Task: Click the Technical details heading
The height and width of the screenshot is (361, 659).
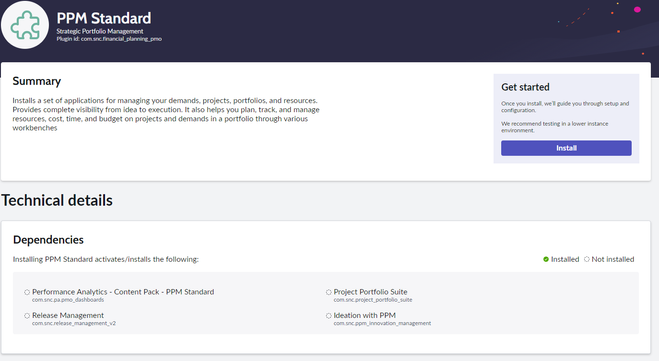Action: pyautogui.click(x=57, y=200)
